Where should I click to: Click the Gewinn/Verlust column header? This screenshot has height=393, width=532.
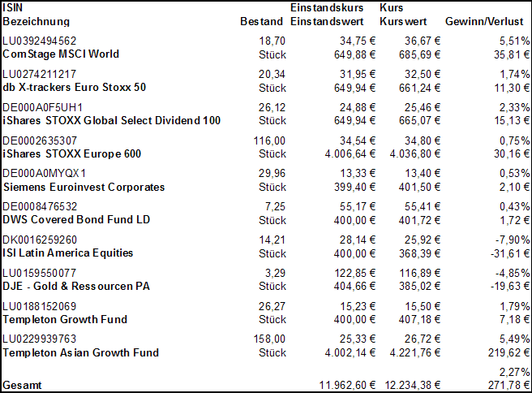[485, 21]
